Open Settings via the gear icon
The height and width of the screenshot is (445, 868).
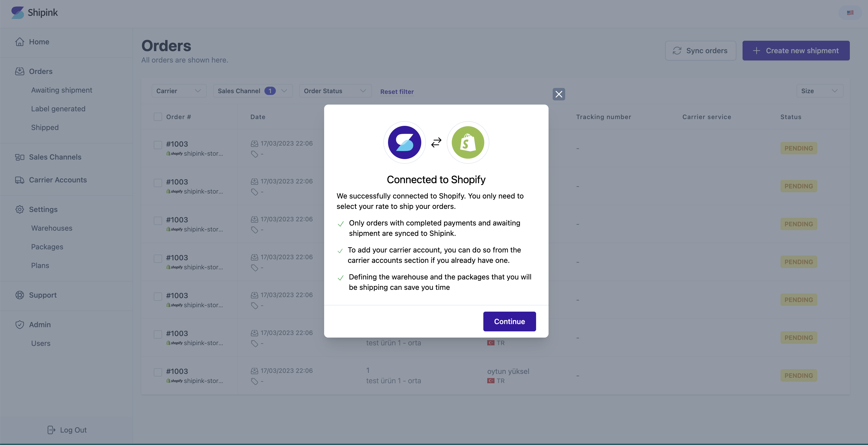click(19, 209)
